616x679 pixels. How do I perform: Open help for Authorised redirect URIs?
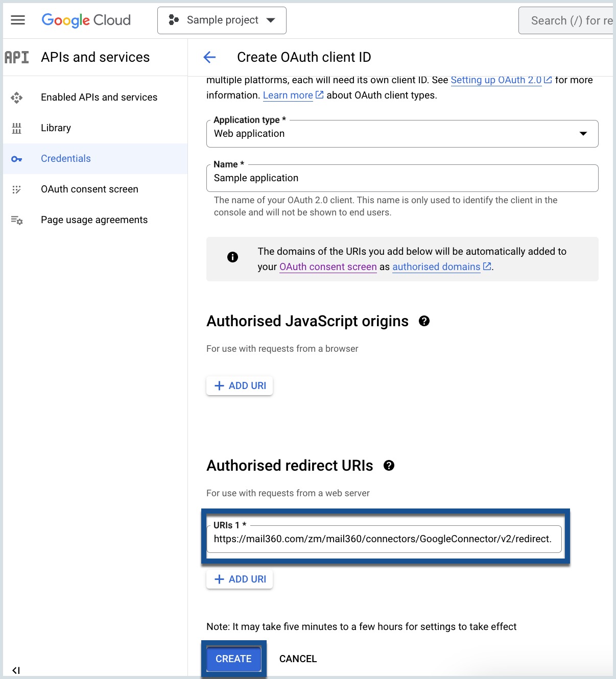click(389, 465)
